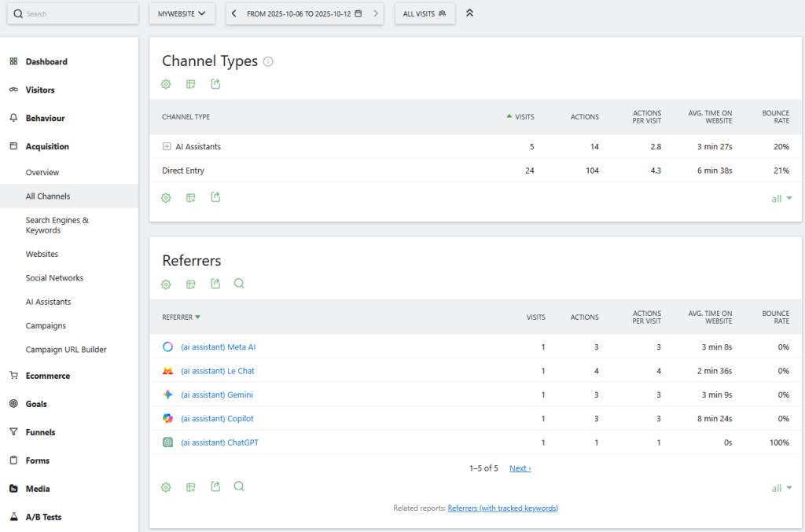Click the info icon beside Channel Types
Screen dimensions: 805x532
268,61
